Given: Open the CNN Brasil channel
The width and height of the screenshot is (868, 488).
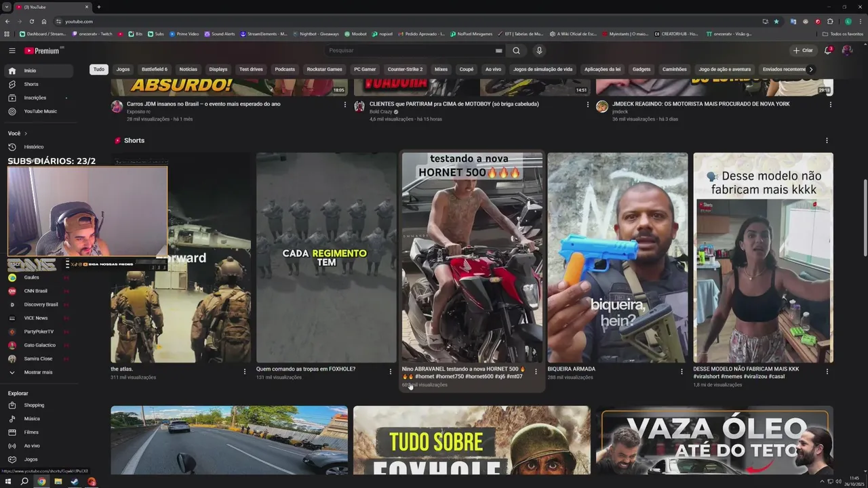Looking at the screenshot, I should 37,291.
